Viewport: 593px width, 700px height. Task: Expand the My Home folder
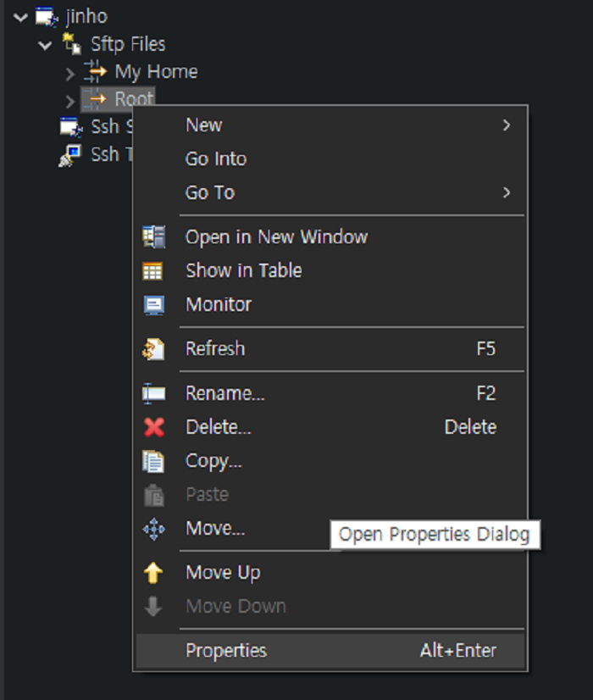tap(70, 74)
